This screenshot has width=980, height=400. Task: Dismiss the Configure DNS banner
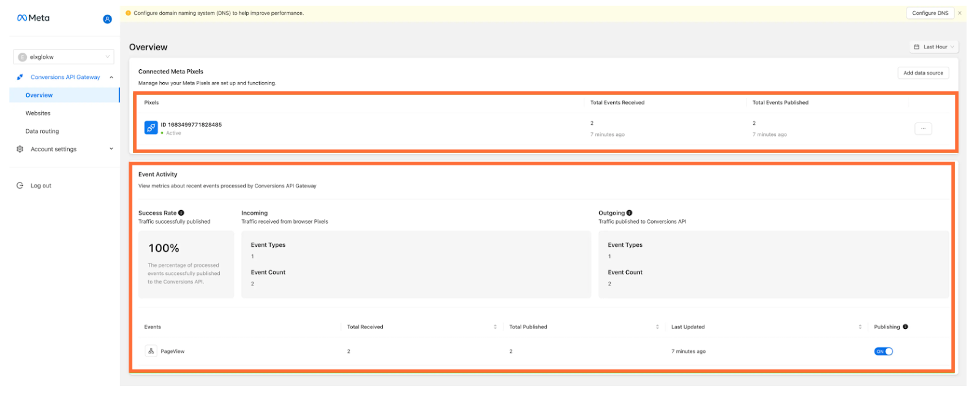960,13
